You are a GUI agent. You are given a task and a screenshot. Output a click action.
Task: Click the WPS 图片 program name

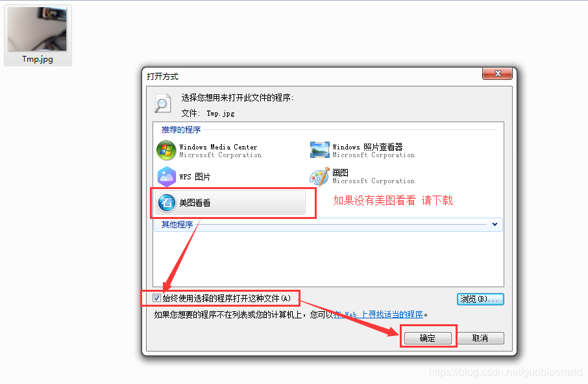[x=195, y=177]
